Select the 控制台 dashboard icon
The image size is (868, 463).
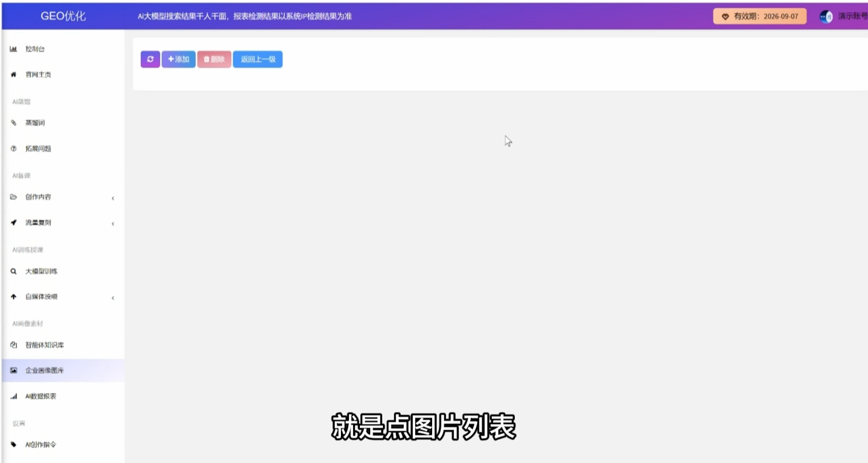tap(13, 49)
